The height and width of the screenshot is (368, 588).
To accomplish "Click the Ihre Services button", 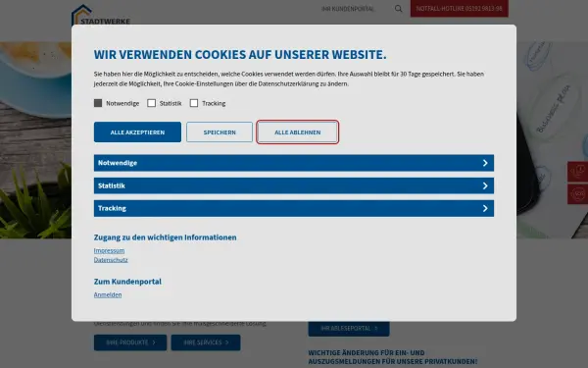I will pyautogui.click(x=206, y=342).
